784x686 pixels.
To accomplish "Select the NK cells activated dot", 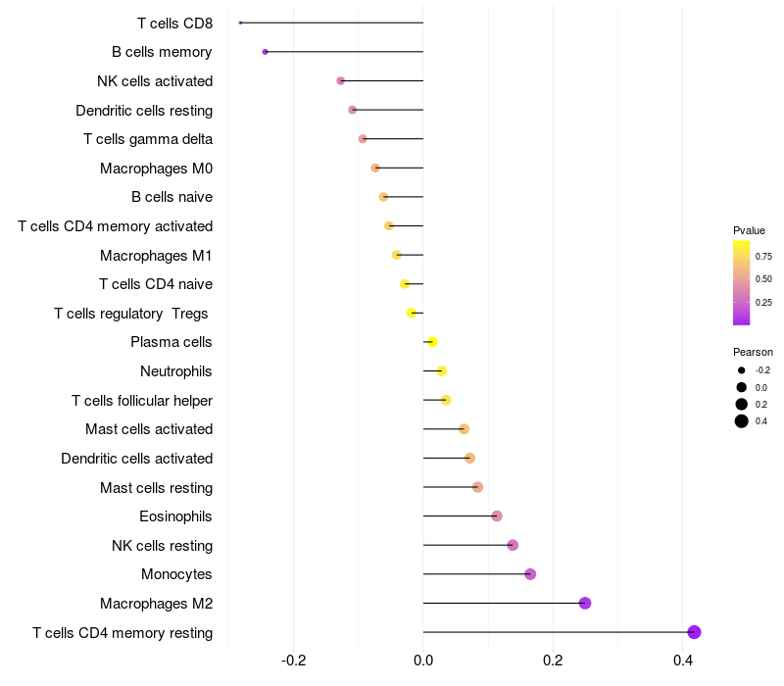I will (x=340, y=80).
